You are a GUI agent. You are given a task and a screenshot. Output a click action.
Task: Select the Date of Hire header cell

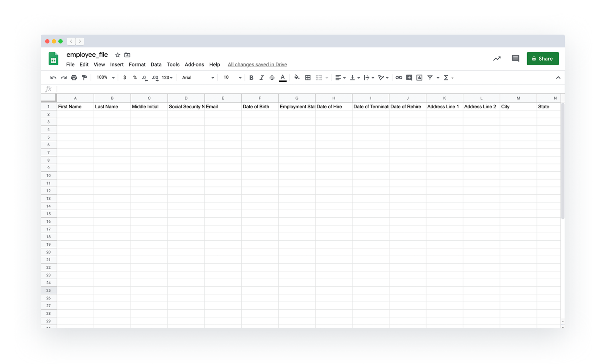pos(333,106)
